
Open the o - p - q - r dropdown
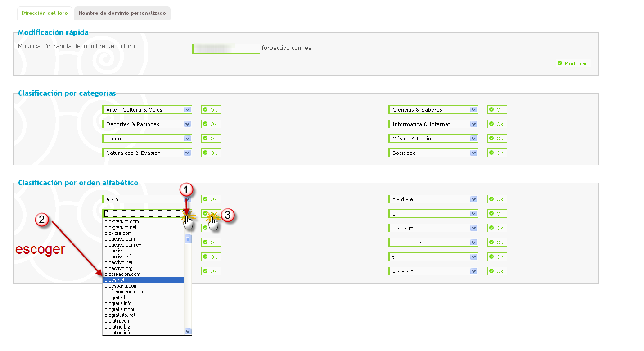pos(433,243)
